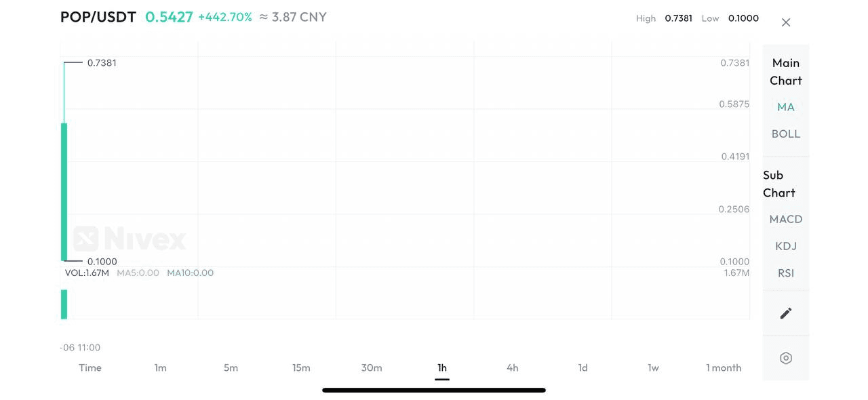
Task: Toggle the MA main chart indicator
Action: point(786,107)
